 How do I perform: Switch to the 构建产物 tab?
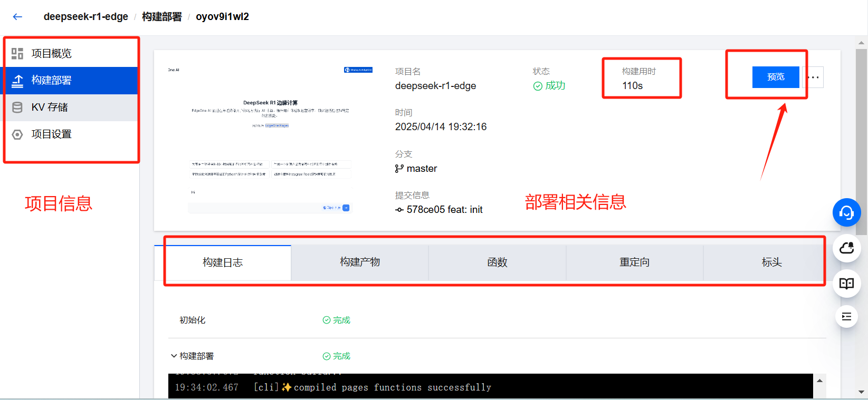click(x=360, y=262)
